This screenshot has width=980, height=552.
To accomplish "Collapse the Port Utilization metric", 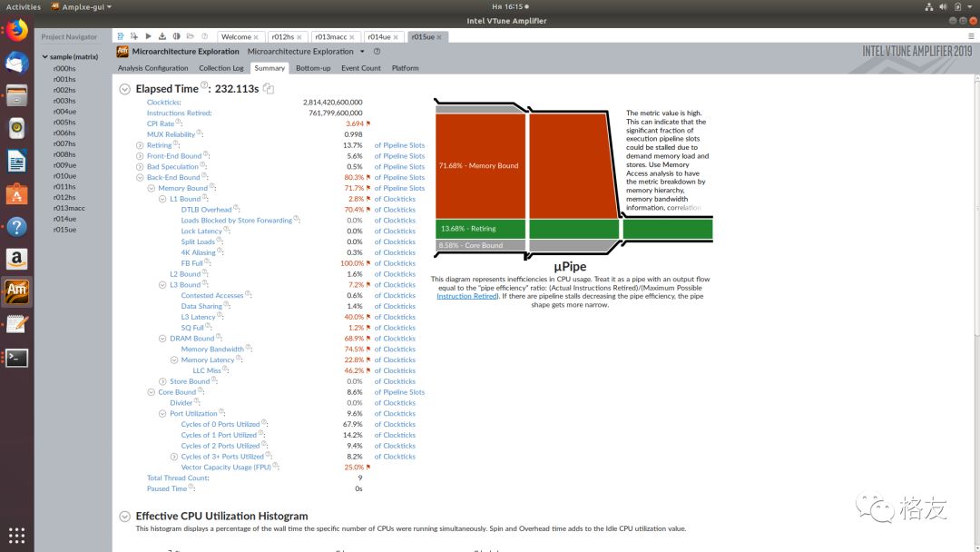I will [x=162, y=414].
